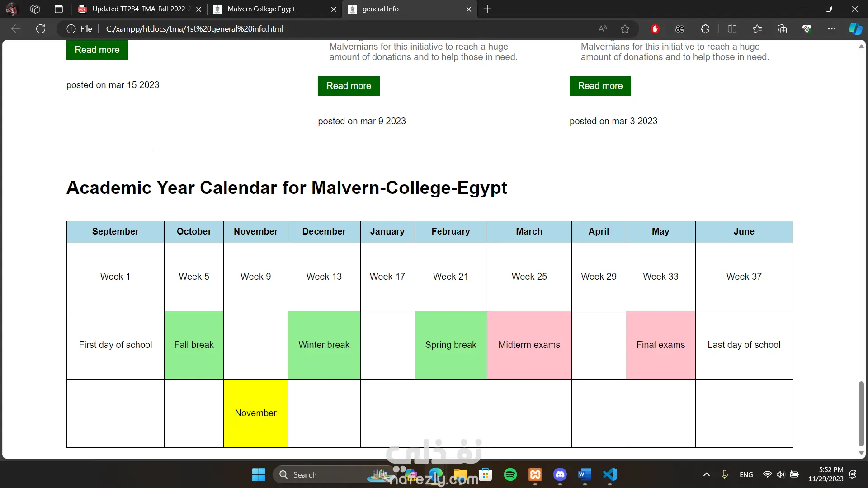Show hidden system tray icons
Screen dimensions: 868x488
706,475
